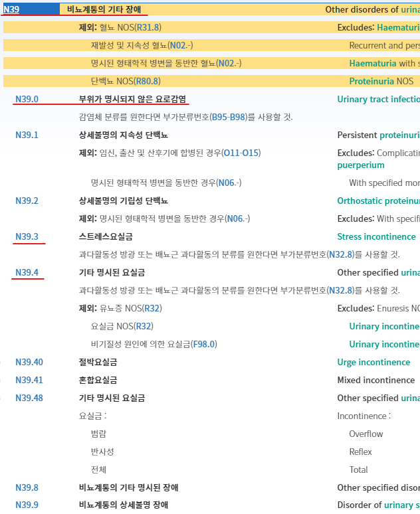
Task: Select title 비뇨계통의 상세불명 장애
Action: tap(124, 505)
